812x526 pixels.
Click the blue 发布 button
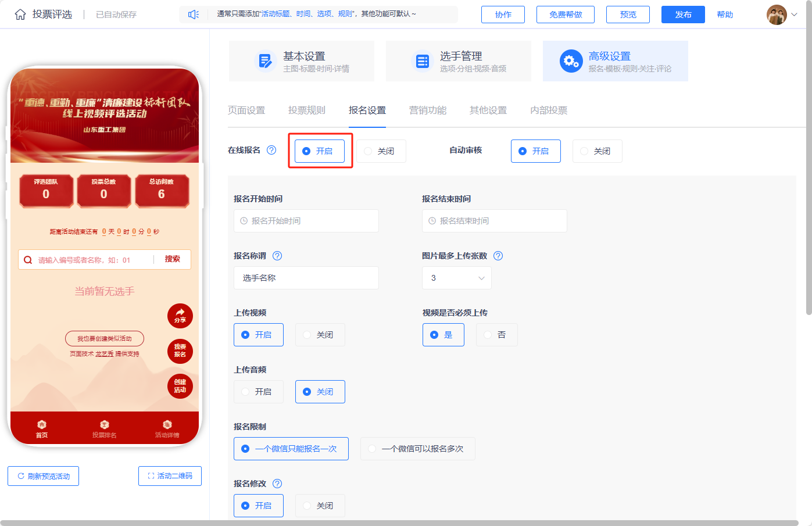tap(683, 15)
